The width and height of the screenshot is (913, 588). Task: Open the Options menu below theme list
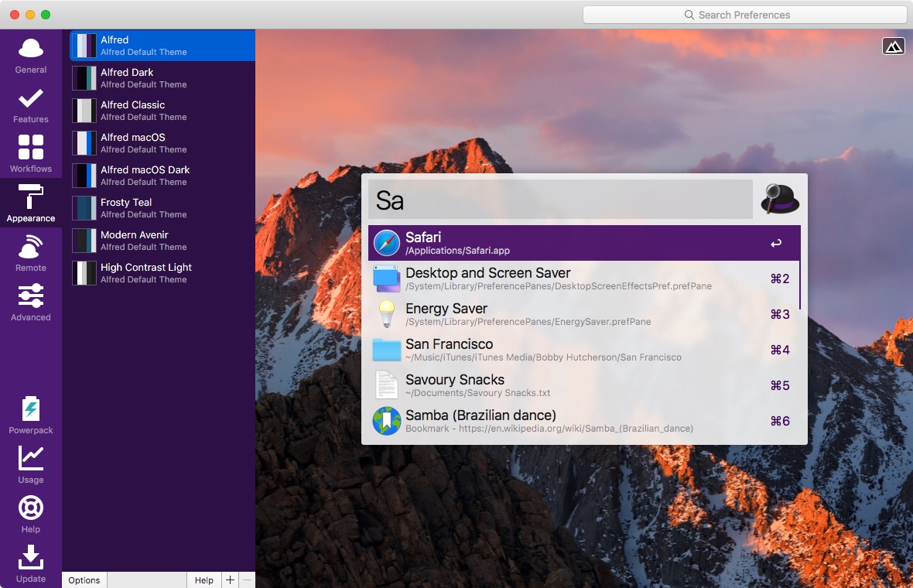coord(84,580)
